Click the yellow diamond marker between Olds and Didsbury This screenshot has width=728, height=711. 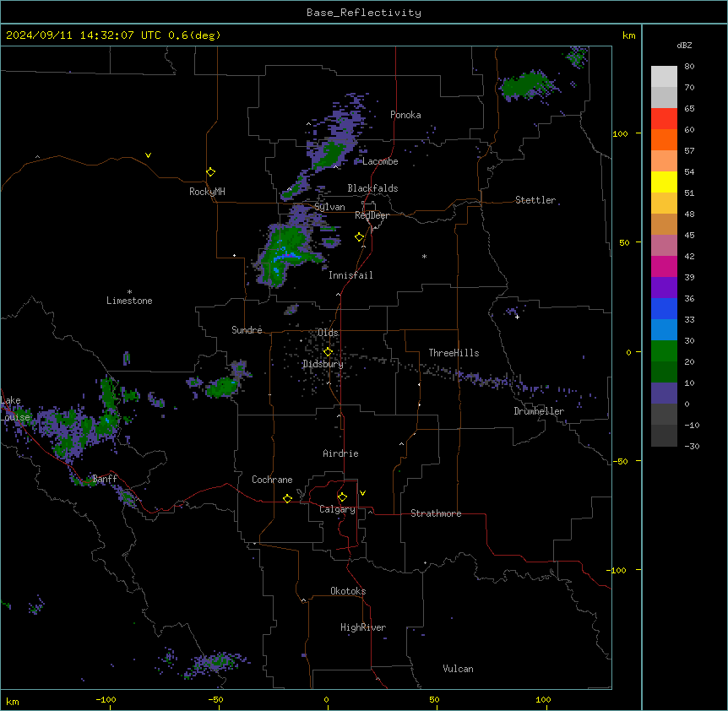point(328,352)
